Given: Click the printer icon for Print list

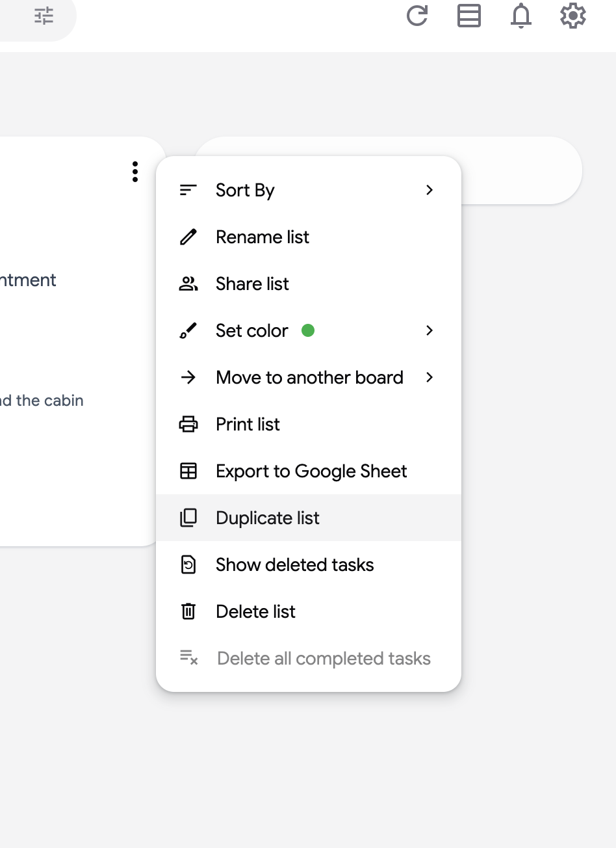Looking at the screenshot, I should (188, 424).
